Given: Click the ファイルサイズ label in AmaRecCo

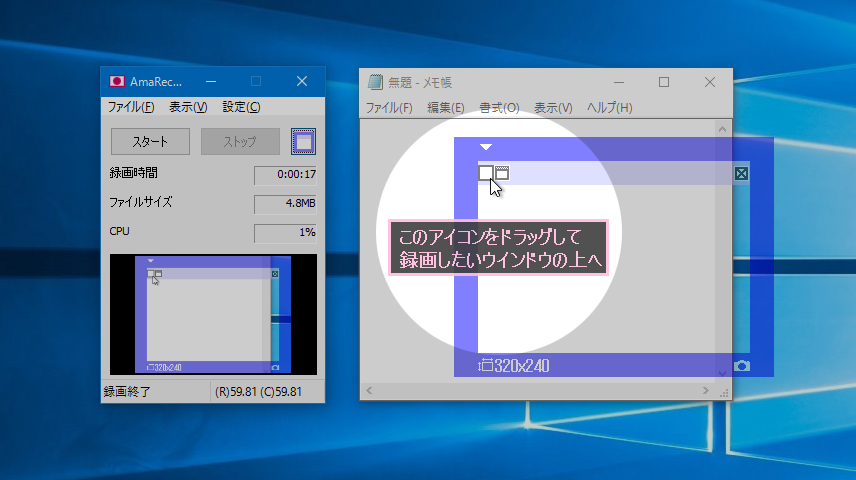Looking at the screenshot, I should point(141,202).
